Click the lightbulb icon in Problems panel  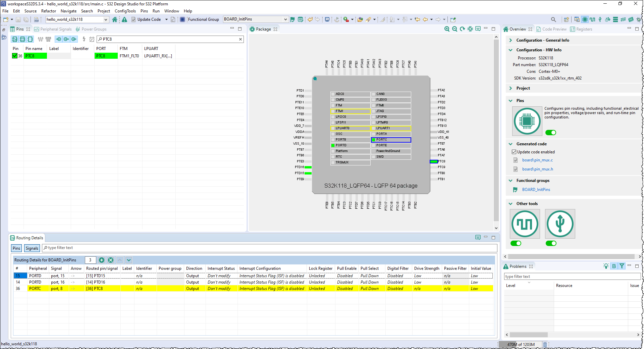(606, 266)
